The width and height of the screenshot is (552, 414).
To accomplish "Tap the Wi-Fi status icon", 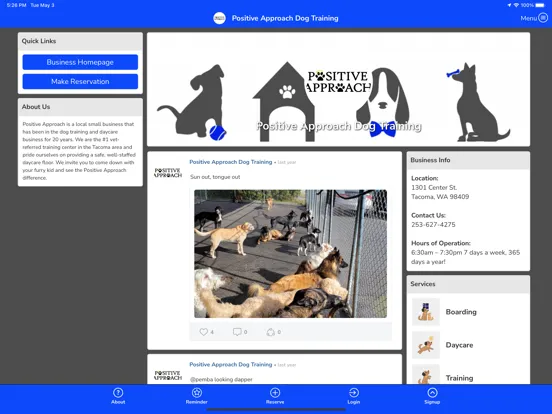I will (x=516, y=5).
